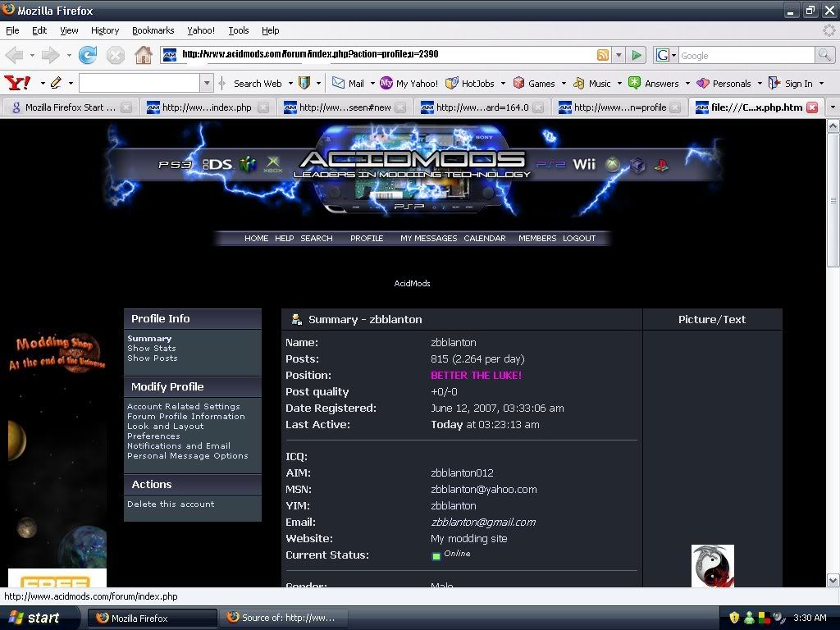
Task: Open the Bookmarks menu
Action: tap(153, 30)
